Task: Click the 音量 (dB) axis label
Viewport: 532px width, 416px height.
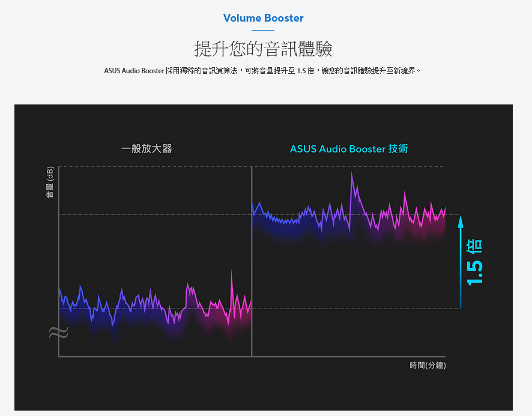Action: pos(50,182)
